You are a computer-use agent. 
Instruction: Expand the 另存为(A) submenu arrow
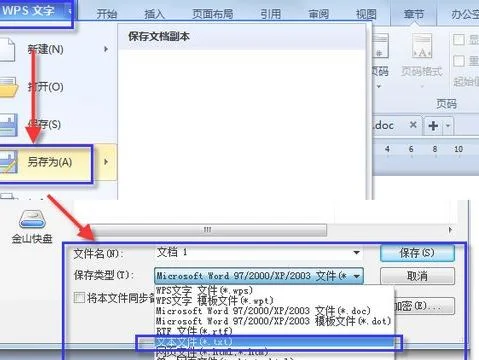106,162
